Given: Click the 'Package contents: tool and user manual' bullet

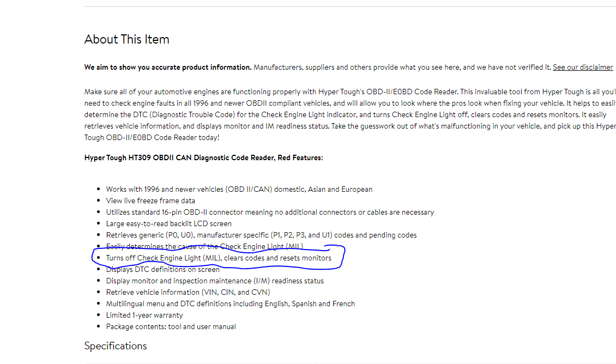Looking at the screenshot, I should [171, 327].
